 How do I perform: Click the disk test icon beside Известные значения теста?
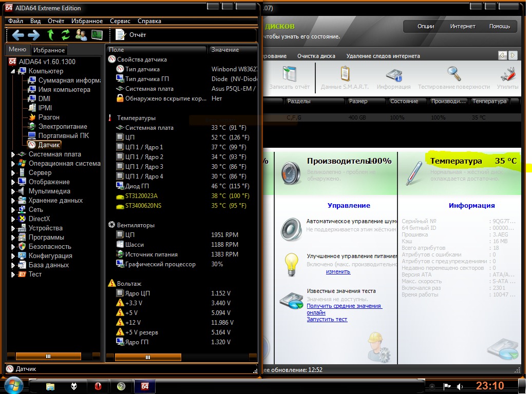tap(291, 301)
